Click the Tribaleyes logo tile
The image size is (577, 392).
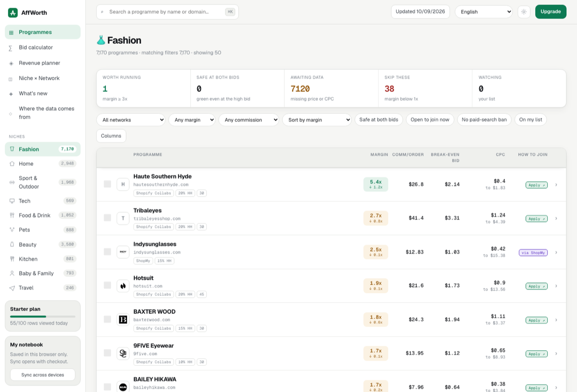(x=123, y=218)
